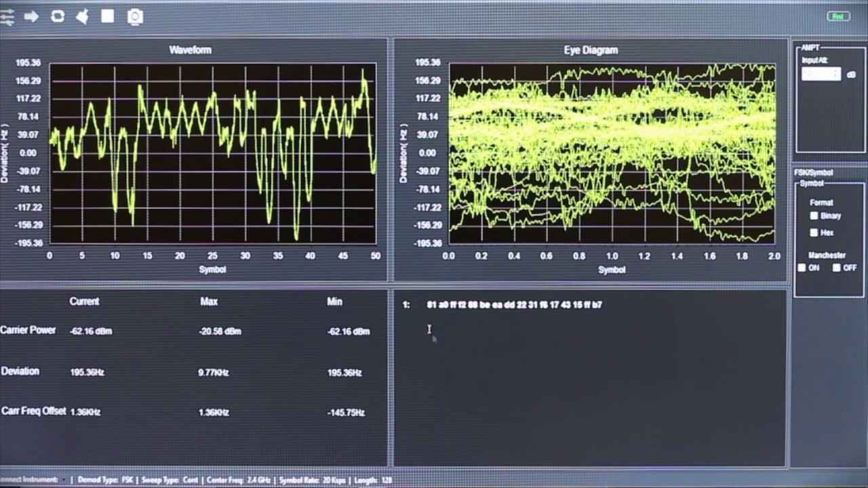Image resolution: width=868 pixels, height=488 pixels.
Task: Click the Sweep Type Cont status entry
Action: click(170, 480)
